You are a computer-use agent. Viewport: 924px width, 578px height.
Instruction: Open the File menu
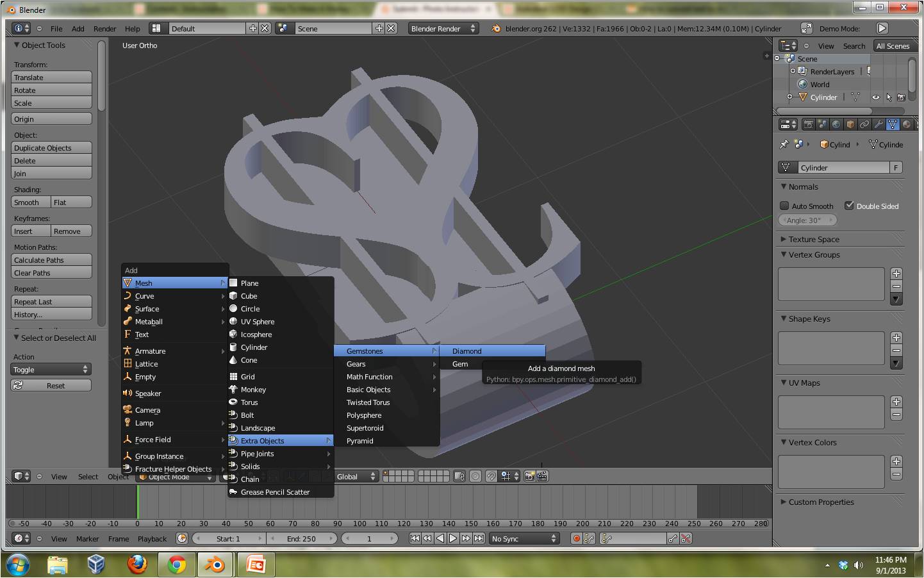click(56, 28)
